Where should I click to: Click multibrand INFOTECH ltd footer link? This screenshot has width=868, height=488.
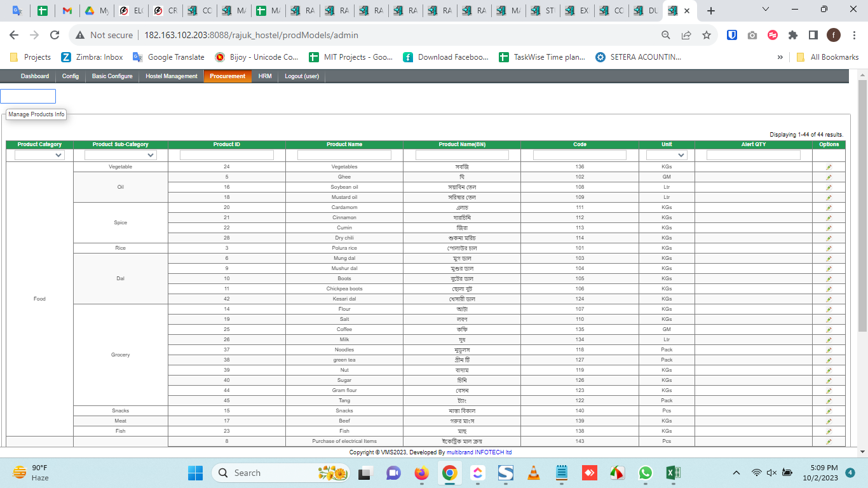478,452
